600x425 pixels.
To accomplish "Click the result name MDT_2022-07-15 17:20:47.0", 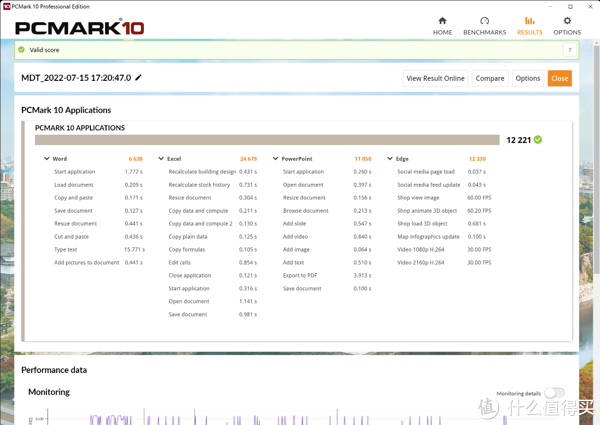I will (76, 78).
